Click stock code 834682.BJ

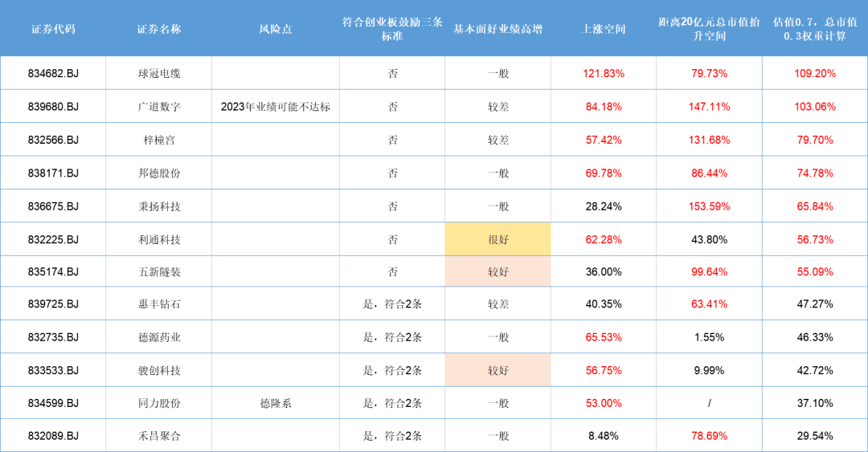[x=53, y=73]
